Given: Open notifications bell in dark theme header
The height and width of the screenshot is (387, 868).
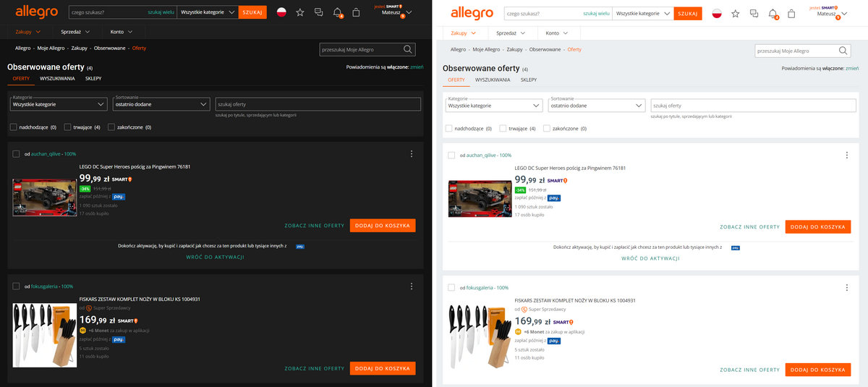Looking at the screenshot, I should point(337,13).
